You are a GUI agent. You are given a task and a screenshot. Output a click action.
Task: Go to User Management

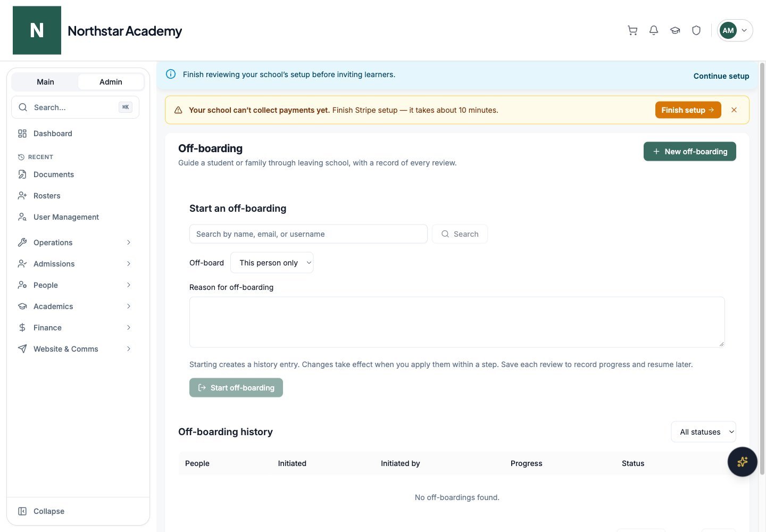tap(75, 217)
